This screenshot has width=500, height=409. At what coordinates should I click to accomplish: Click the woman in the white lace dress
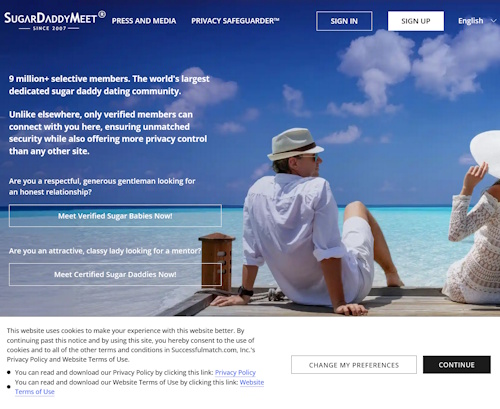pos(473,217)
